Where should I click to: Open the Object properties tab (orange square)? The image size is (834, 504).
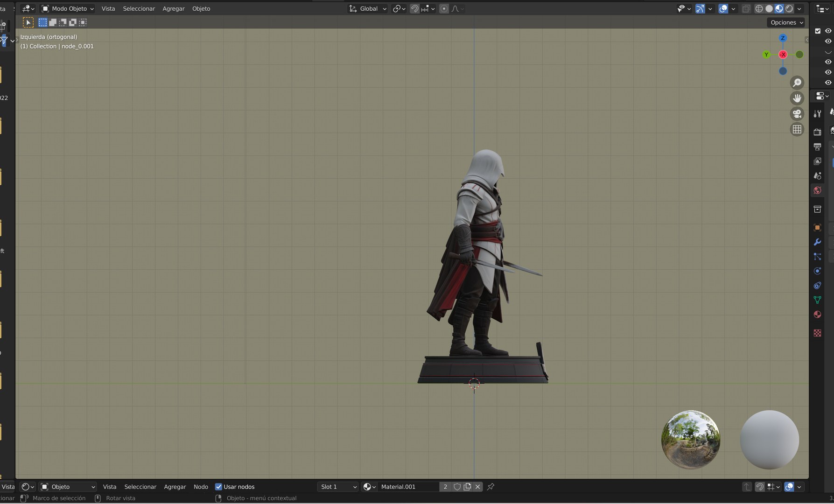pos(817,228)
